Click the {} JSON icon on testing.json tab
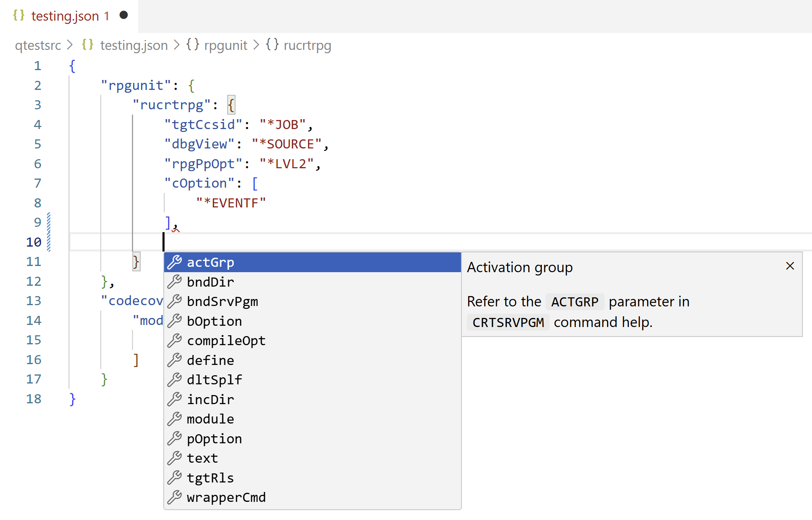 tap(19, 16)
